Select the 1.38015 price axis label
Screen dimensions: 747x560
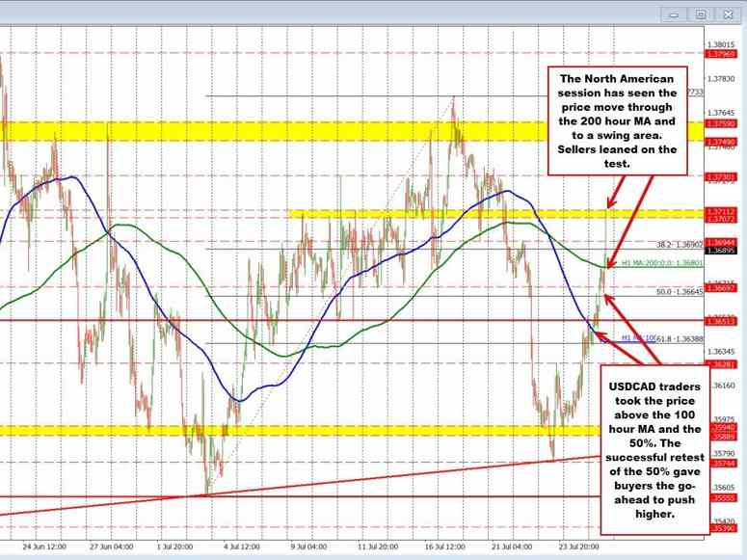(x=721, y=44)
